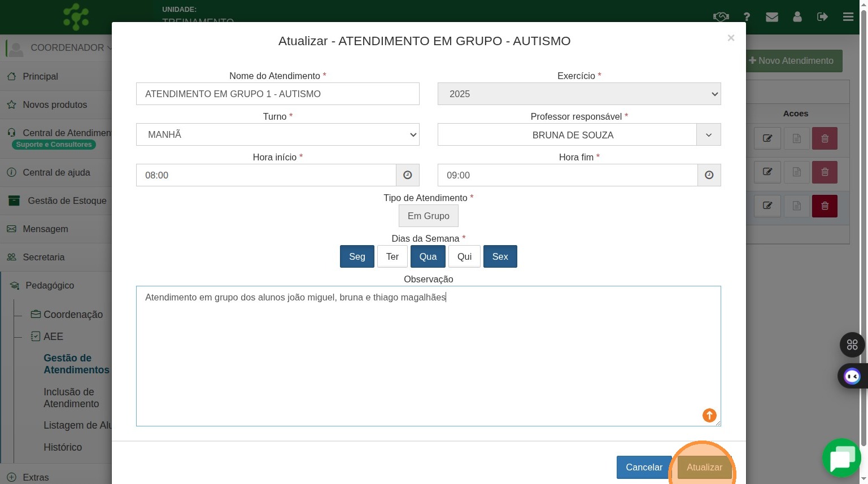
Task: Open Listagem de Alunos link in sidebar
Action: (77, 425)
